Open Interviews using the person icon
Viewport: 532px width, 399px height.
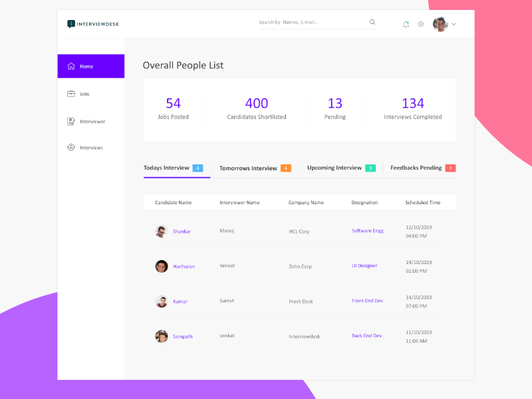pyautogui.click(x=71, y=147)
